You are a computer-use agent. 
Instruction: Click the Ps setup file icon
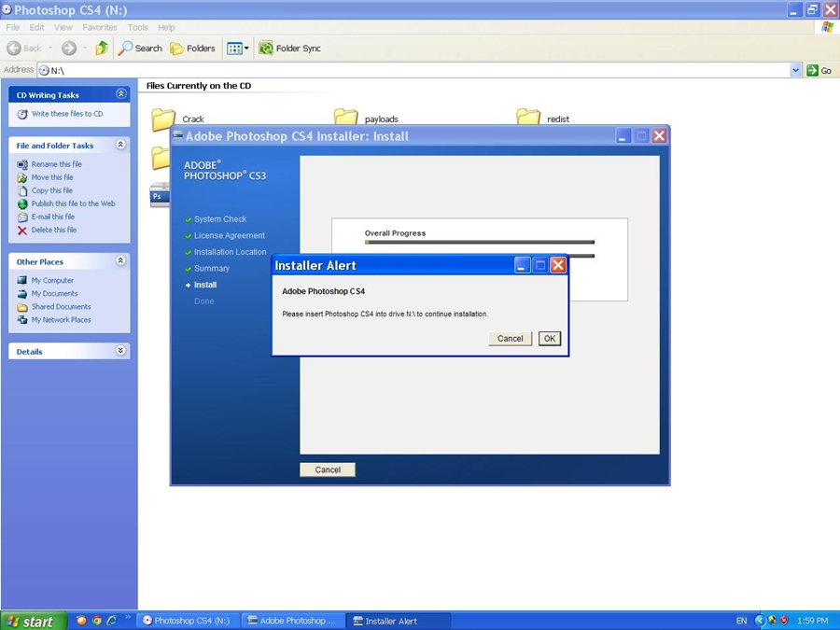pos(161,195)
